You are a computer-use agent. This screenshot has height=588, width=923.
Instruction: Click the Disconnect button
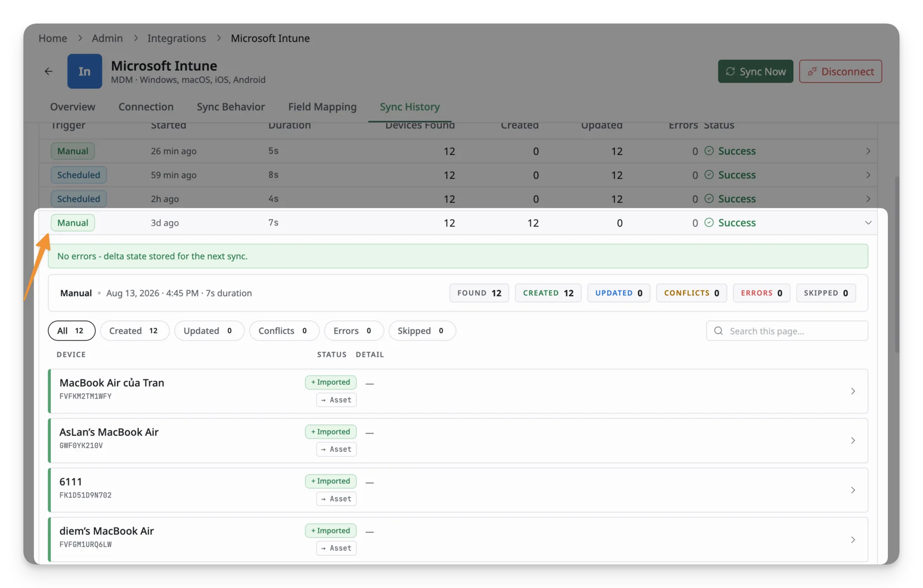(x=840, y=71)
